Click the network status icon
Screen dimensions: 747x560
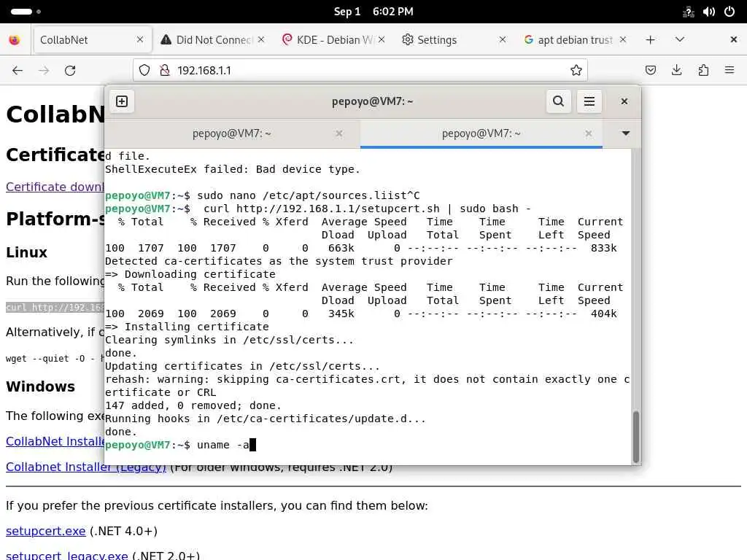[688, 12]
